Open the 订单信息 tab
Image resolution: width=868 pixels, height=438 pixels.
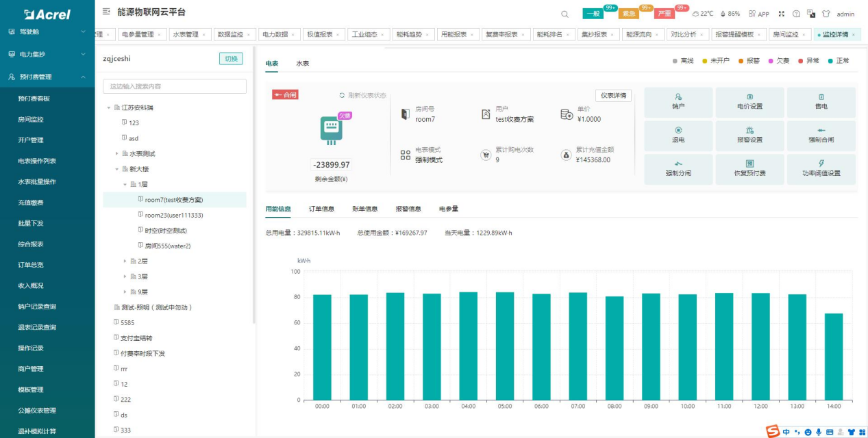pyautogui.click(x=321, y=209)
